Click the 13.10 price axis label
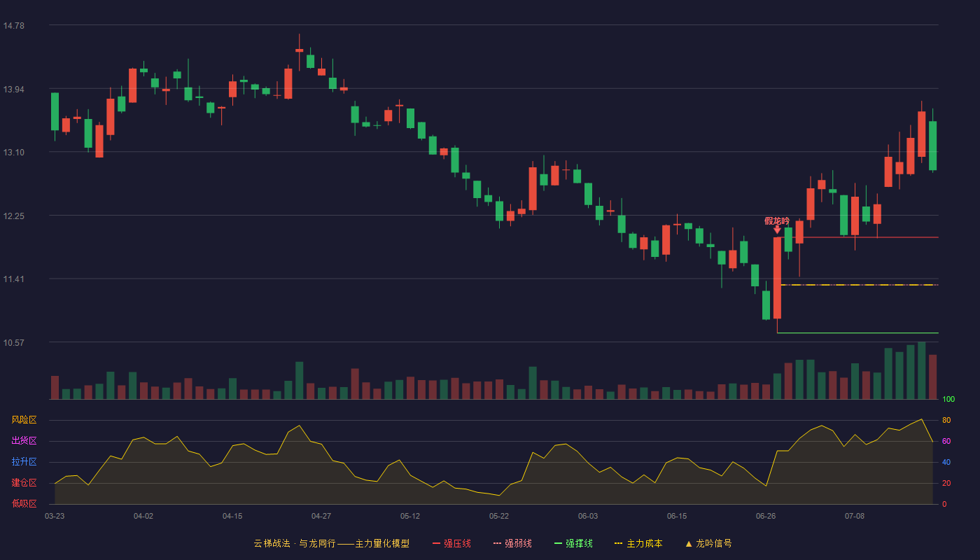This screenshot has width=980, height=560. tap(13, 153)
